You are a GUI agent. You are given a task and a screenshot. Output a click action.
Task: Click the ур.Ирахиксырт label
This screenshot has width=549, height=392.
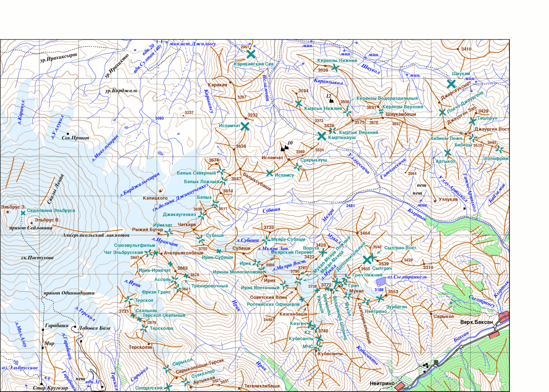tap(59, 57)
